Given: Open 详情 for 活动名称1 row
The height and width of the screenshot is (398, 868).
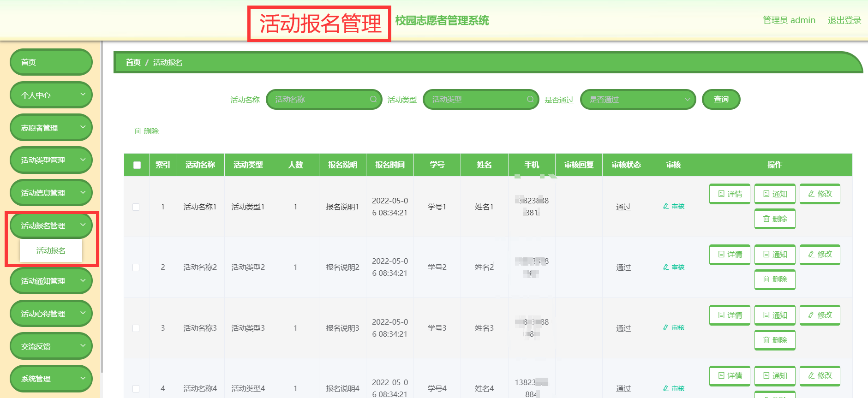Looking at the screenshot, I should click(x=730, y=194).
